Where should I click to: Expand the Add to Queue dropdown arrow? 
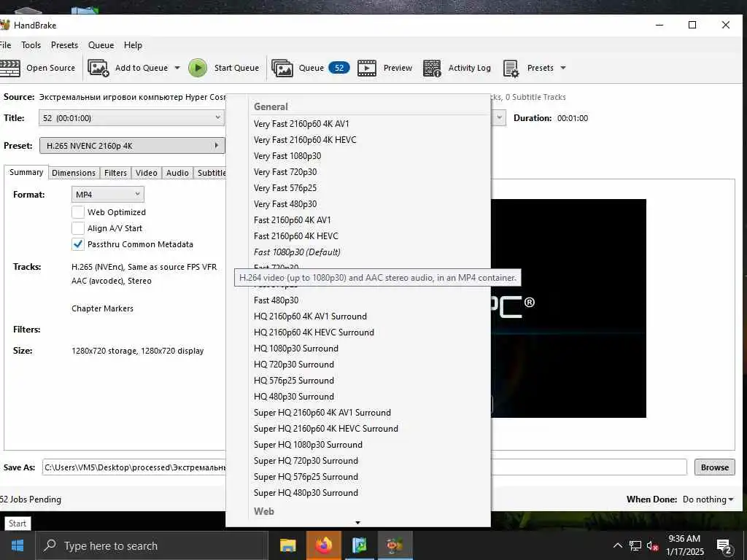pos(177,68)
